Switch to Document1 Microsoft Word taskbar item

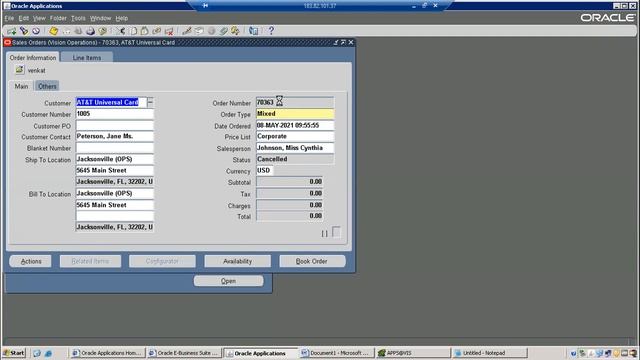[x=336, y=353]
